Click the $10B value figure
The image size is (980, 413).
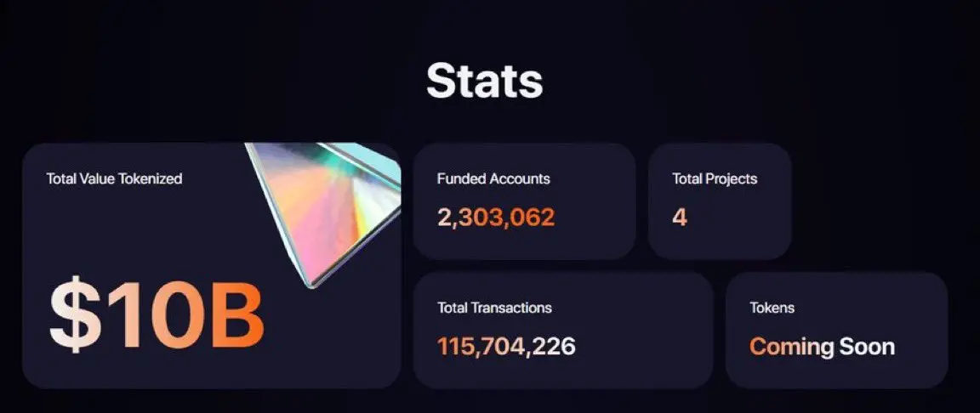(157, 315)
